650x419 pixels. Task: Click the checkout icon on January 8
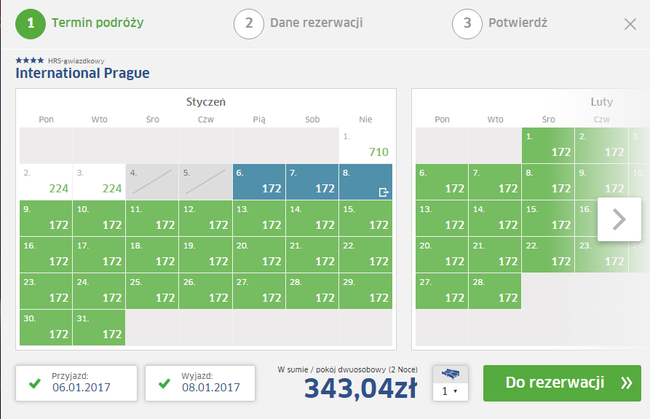pyautogui.click(x=383, y=192)
